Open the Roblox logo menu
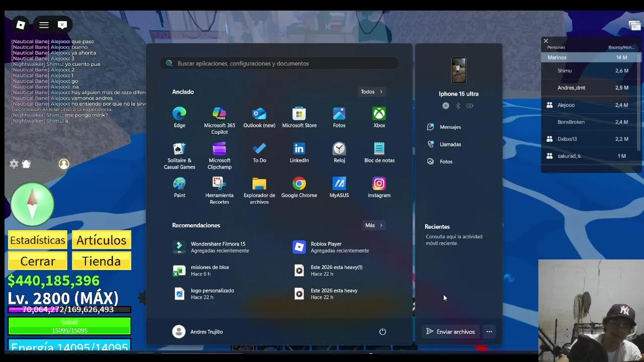 tap(21, 25)
